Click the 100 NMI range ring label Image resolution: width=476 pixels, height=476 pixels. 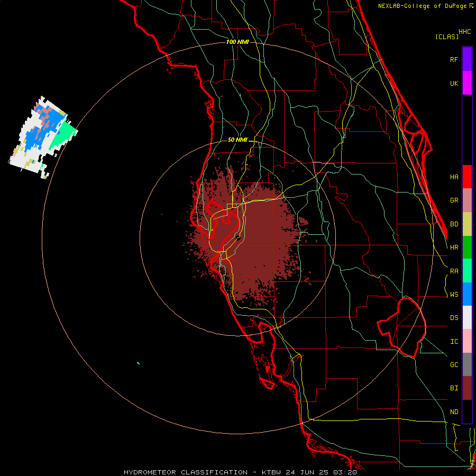(237, 42)
